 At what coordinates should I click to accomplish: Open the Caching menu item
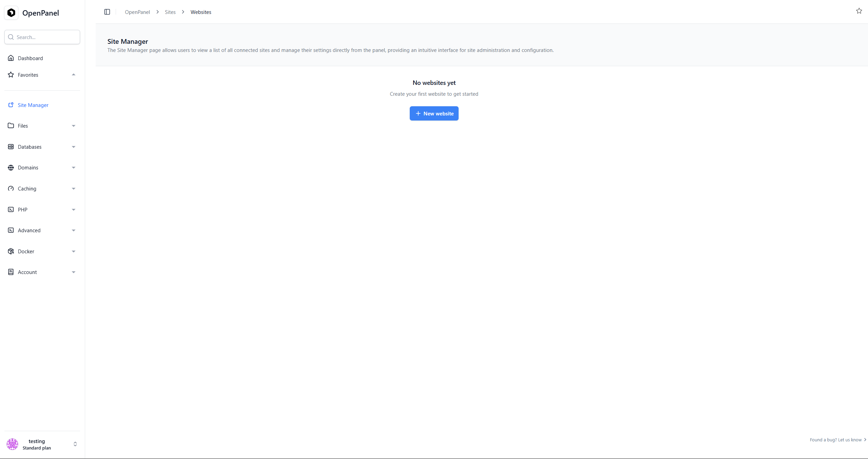point(42,188)
